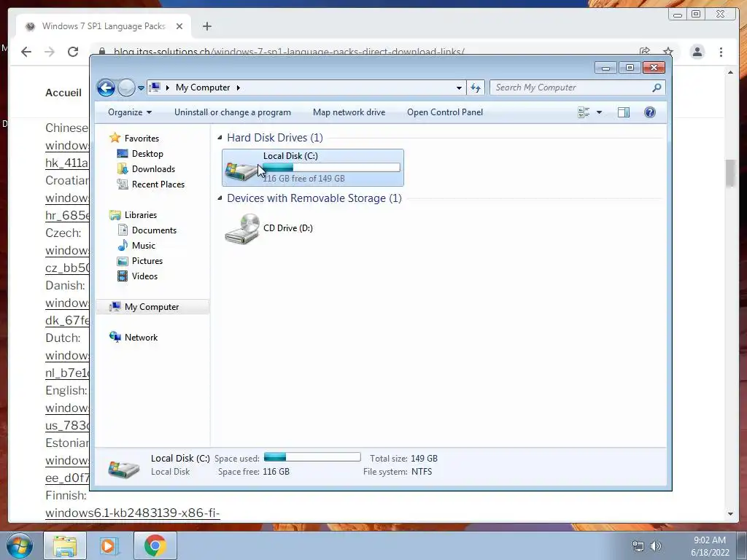
Task: Close the Windows 7 SP1 Language Packs tab
Action: 179,26
